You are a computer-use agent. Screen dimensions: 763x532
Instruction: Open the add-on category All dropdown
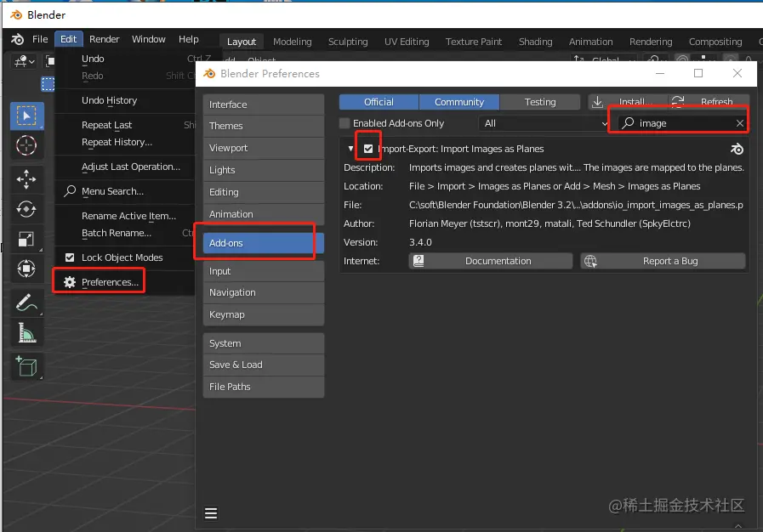click(x=545, y=123)
